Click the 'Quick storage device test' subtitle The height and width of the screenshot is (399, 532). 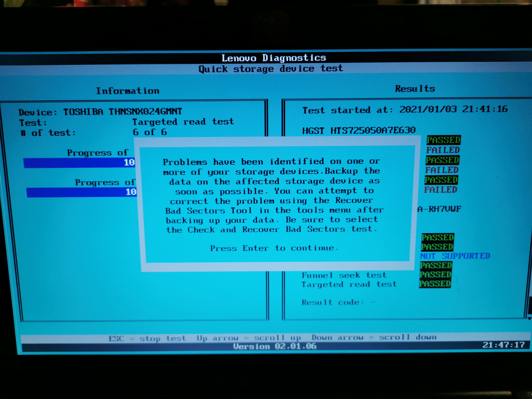pos(271,69)
